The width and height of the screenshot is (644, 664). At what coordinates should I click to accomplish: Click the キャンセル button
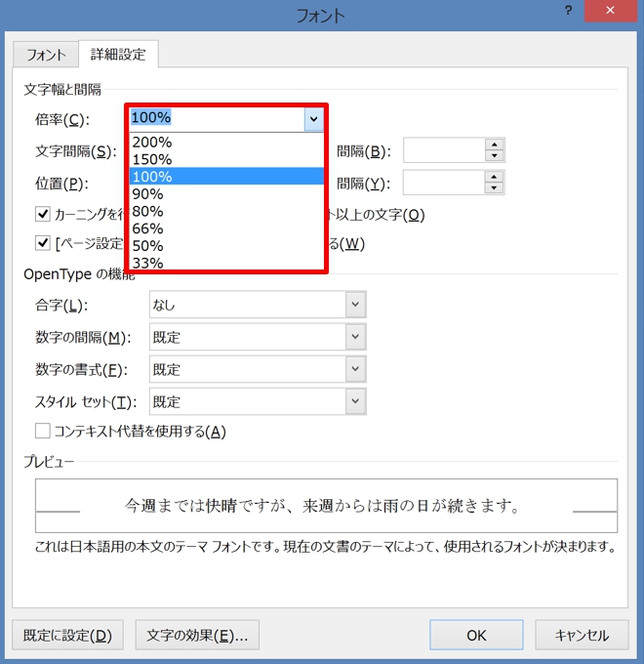582,635
